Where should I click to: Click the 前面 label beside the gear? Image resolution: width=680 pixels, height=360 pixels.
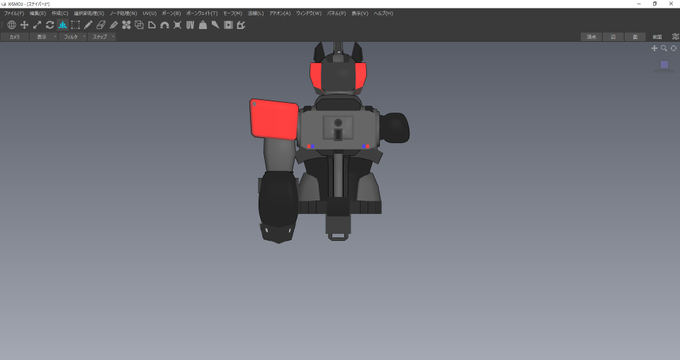657,37
